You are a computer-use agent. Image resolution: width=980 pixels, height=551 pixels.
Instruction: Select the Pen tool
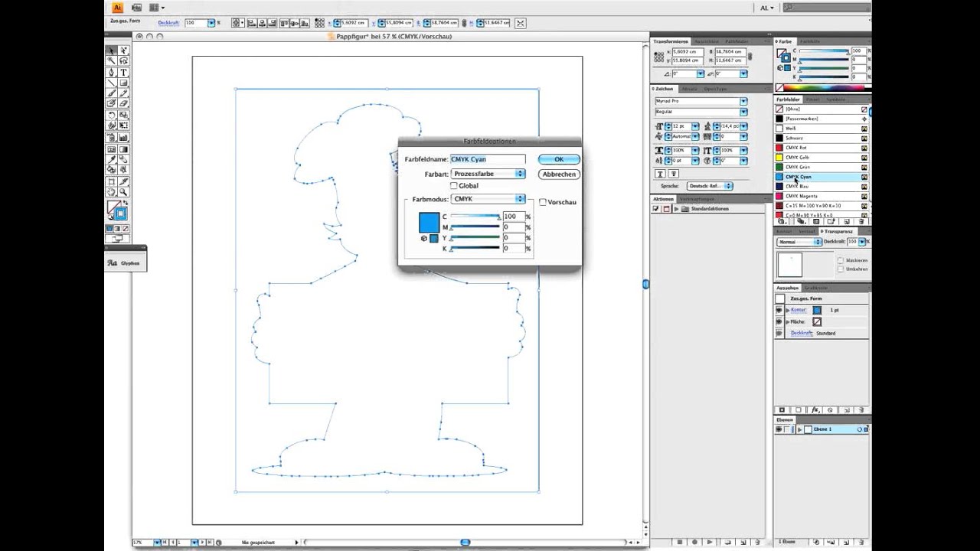click(x=112, y=72)
